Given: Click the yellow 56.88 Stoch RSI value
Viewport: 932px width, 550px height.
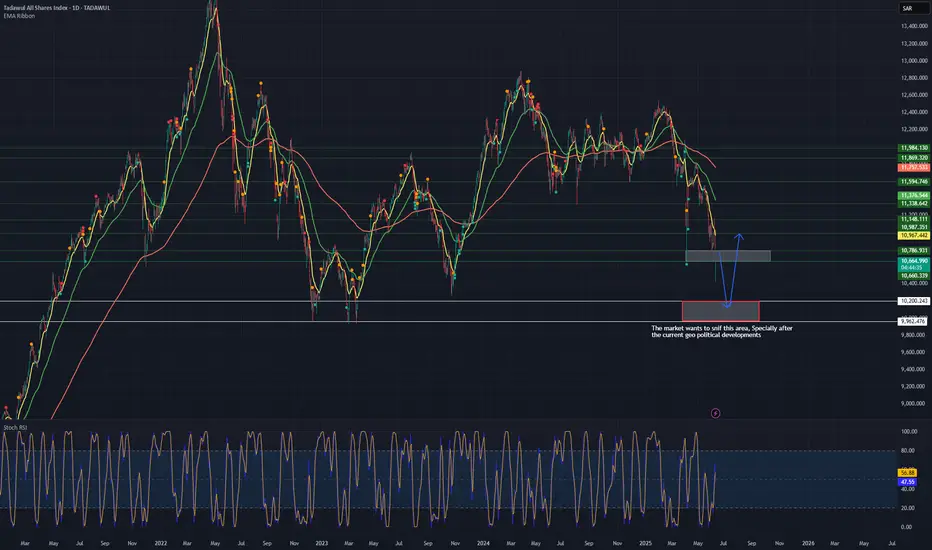Looking at the screenshot, I should 908,473.
